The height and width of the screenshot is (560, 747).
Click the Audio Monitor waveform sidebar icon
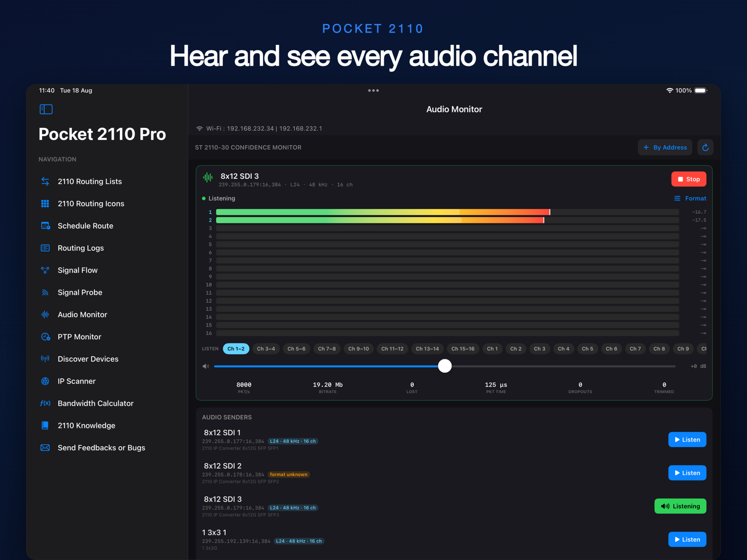45,315
